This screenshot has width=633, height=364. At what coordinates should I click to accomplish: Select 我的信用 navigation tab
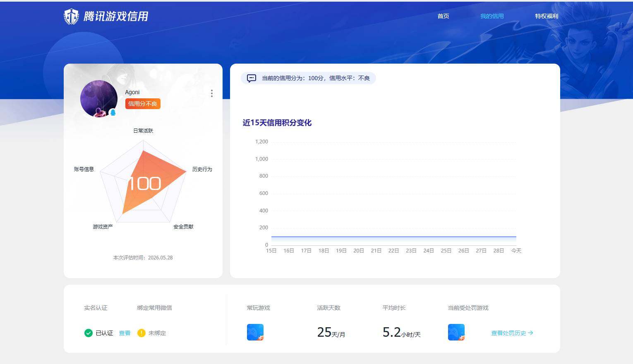(x=492, y=16)
